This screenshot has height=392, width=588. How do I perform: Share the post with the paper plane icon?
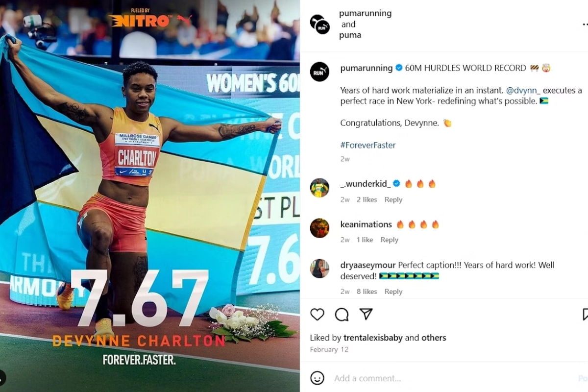tap(366, 314)
